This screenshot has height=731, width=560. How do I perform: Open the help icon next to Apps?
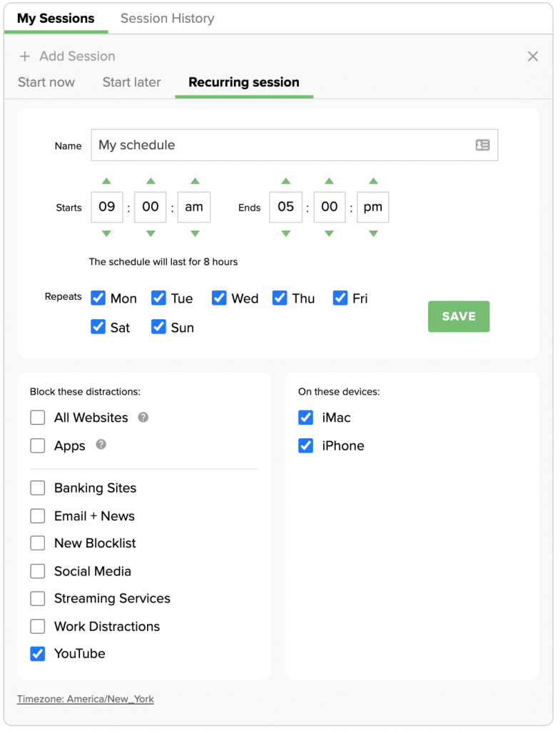(100, 445)
